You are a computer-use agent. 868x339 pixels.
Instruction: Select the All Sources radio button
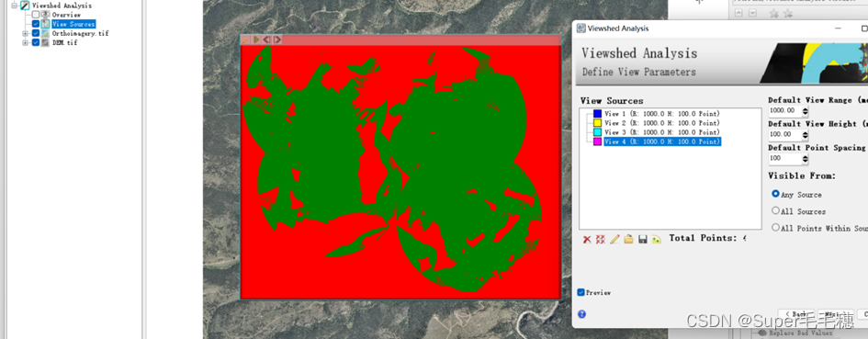point(775,210)
